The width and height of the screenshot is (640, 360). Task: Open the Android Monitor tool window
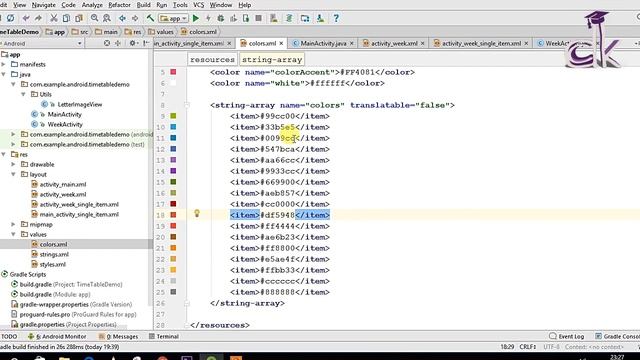tap(57, 337)
